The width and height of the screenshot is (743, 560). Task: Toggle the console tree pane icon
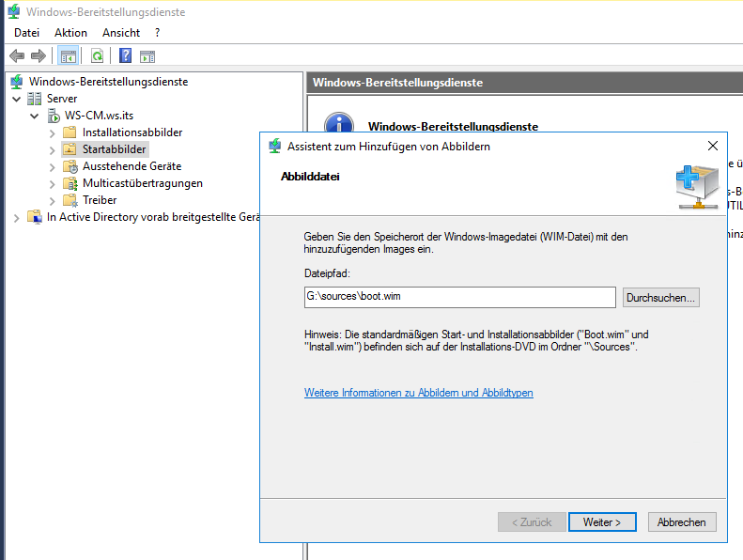point(69,56)
